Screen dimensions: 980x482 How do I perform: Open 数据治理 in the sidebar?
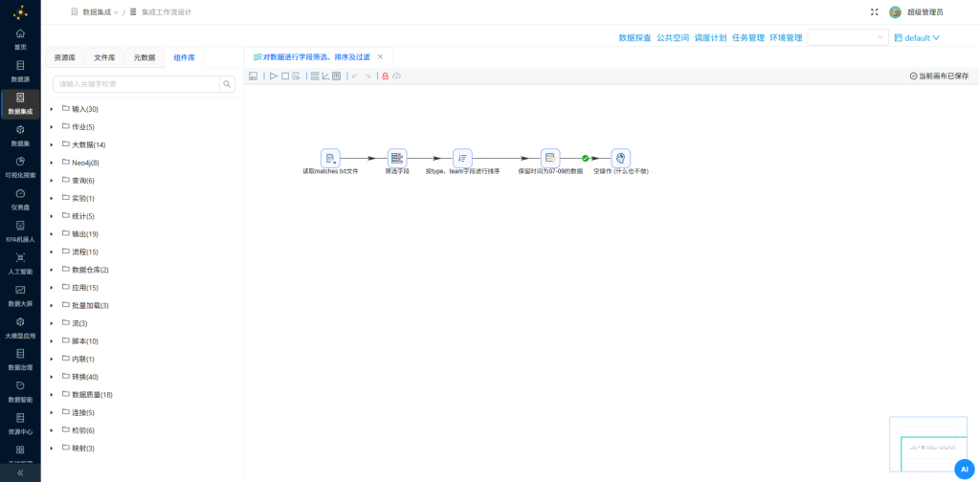[x=20, y=360]
